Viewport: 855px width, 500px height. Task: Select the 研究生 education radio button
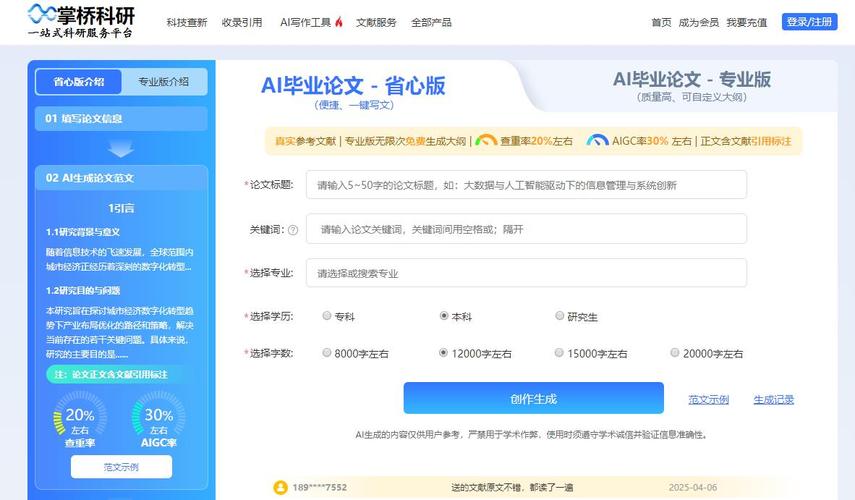559,316
